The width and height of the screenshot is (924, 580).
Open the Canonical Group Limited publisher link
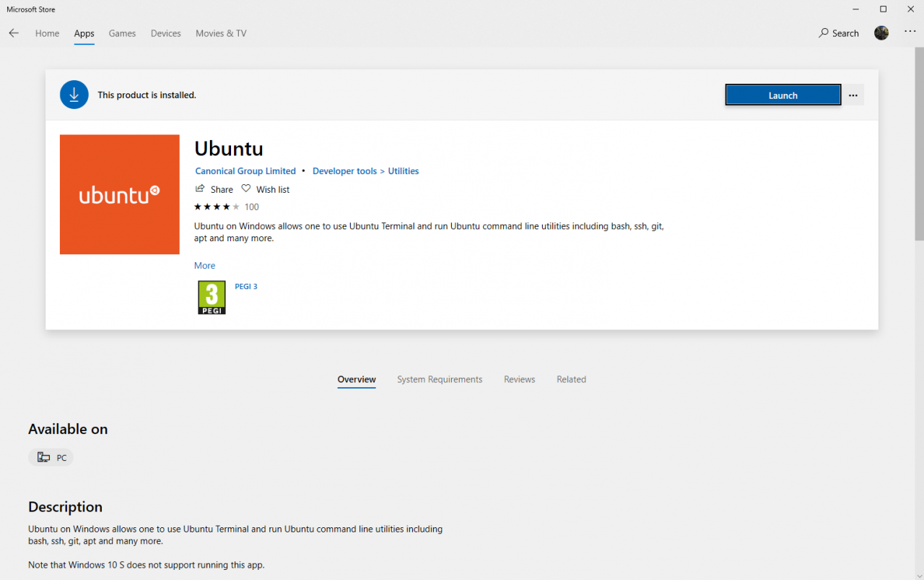245,171
